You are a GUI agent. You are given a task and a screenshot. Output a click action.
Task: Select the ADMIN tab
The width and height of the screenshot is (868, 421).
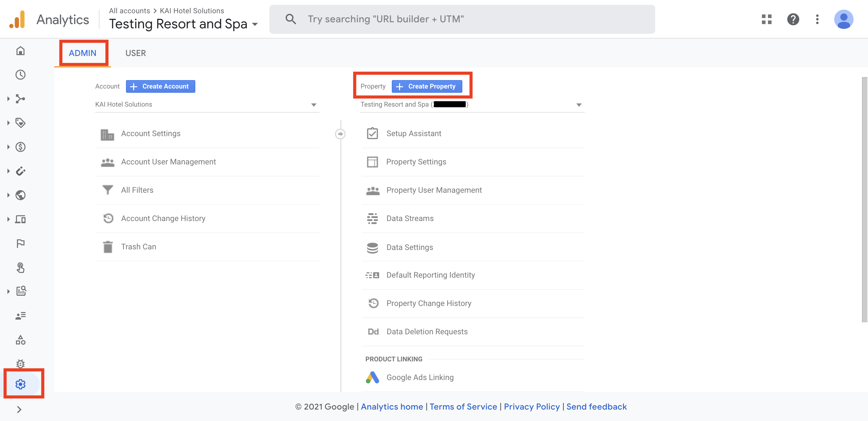[83, 53]
